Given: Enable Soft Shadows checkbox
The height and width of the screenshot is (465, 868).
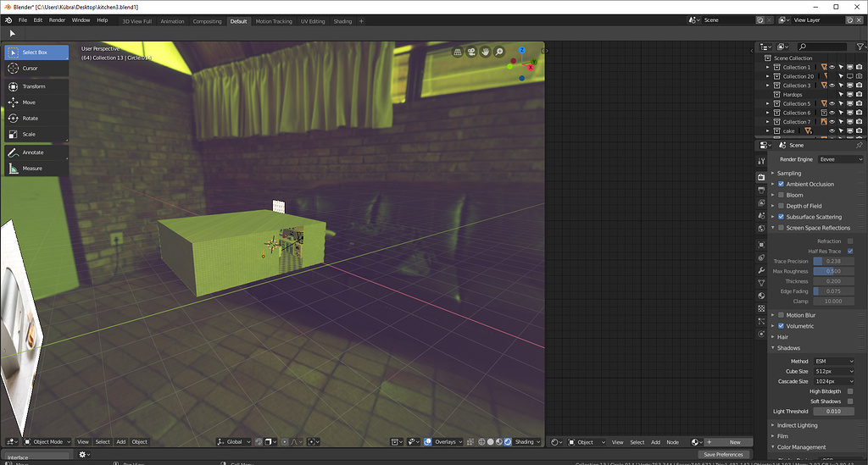Looking at the screenshot, I should click(850, 401).
